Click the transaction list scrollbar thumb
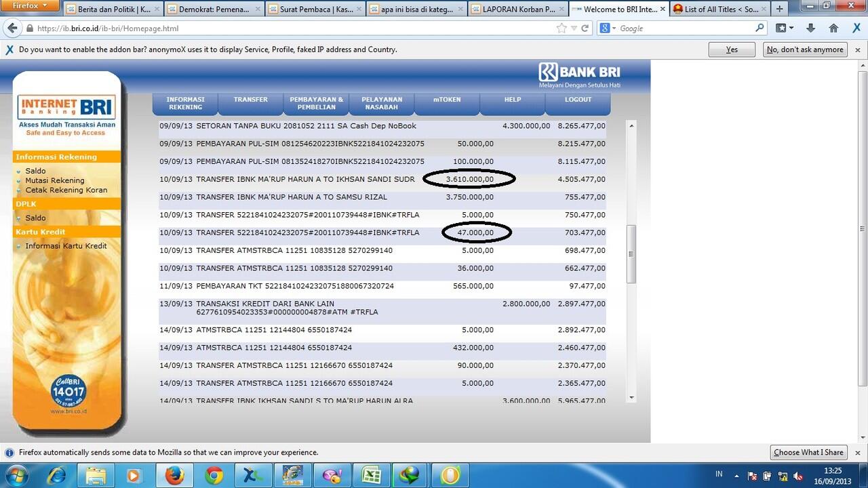This screenshot has height=488, width=868. coord(631,254)
